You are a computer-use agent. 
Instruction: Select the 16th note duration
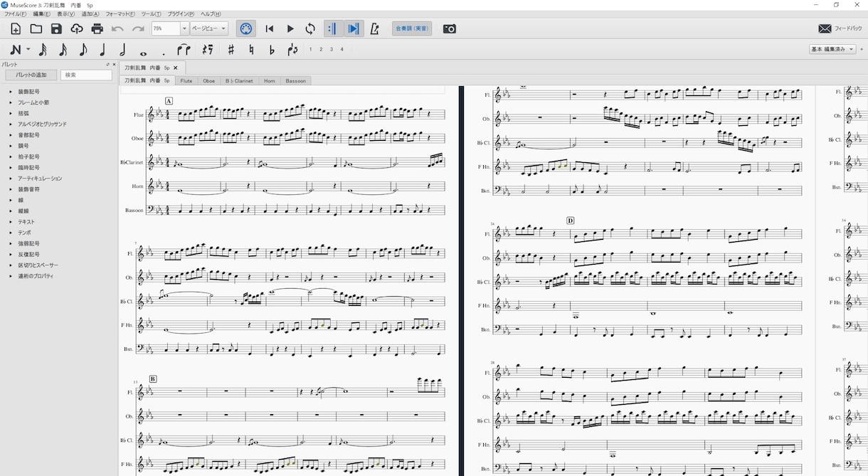[63, 50]
